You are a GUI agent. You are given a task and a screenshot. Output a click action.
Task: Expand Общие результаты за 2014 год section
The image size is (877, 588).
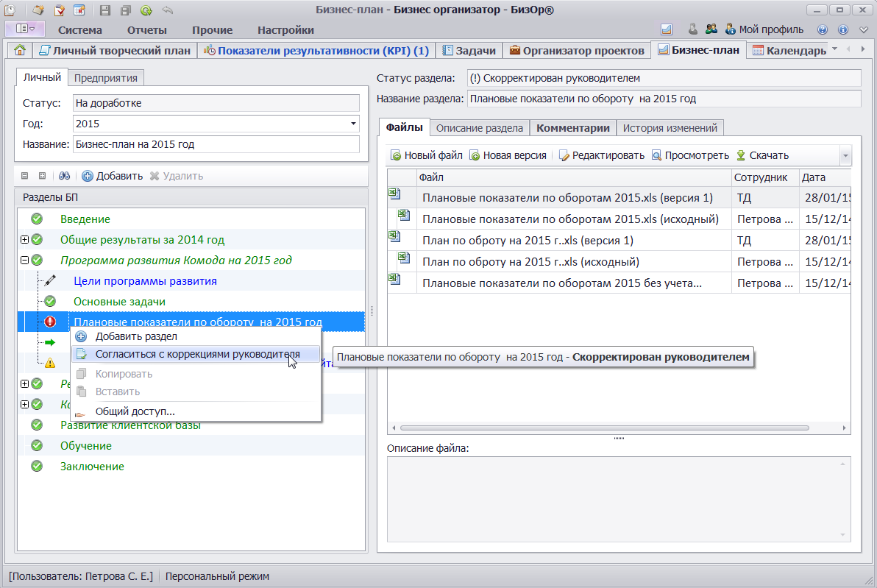24,240
